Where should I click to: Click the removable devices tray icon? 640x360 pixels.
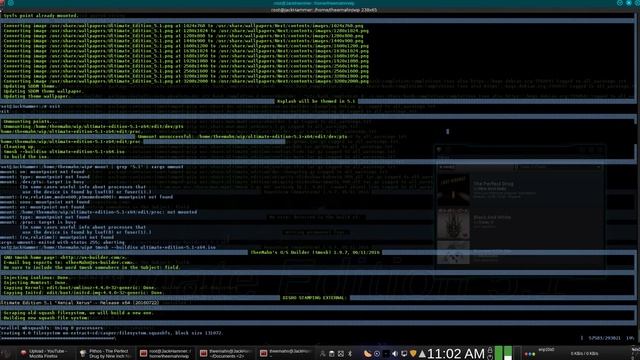coord(331,353)
